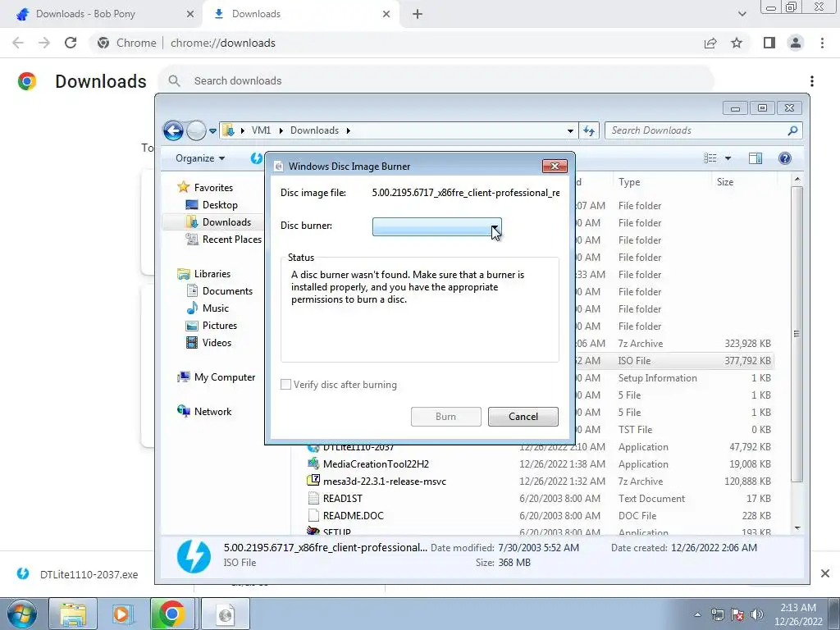Expand the Downloads breadcrumb arrow

[348, 130]
